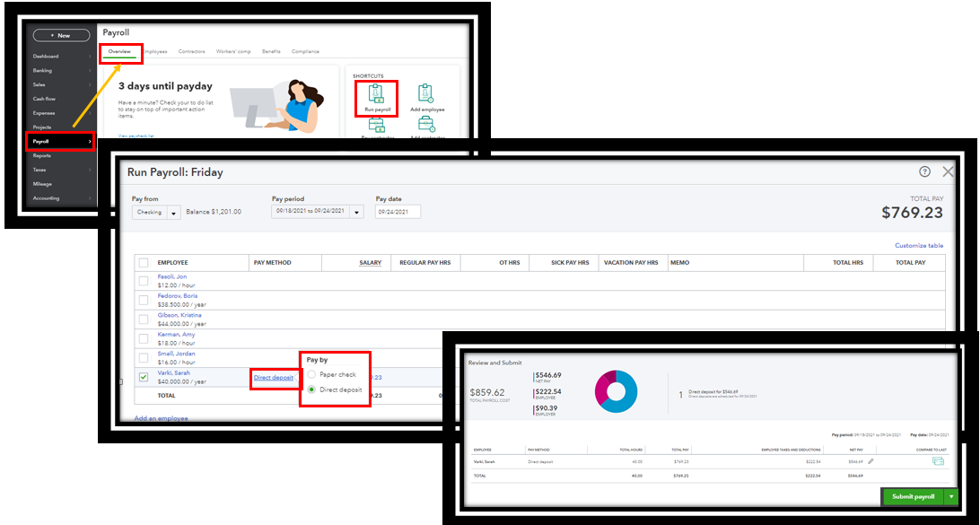Click the Customize table link
Screen dimensions: 980x525
click(919, 246)
